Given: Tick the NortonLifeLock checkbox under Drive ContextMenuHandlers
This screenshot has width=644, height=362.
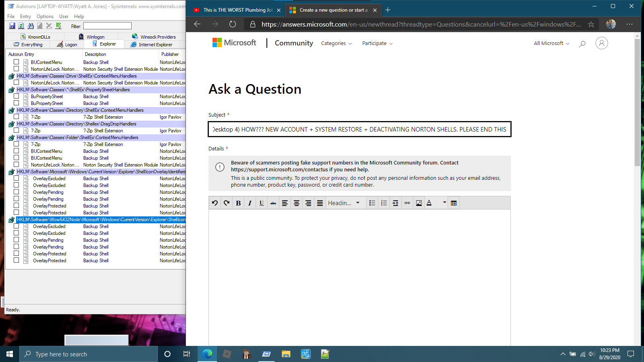Looking at the screenshot, I should 17,82.
